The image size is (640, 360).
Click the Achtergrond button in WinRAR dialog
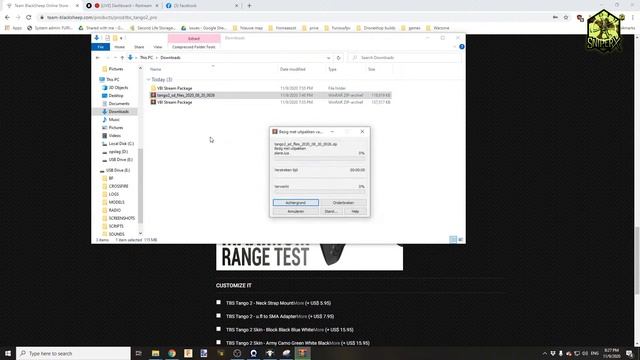[x=296, y=202]
